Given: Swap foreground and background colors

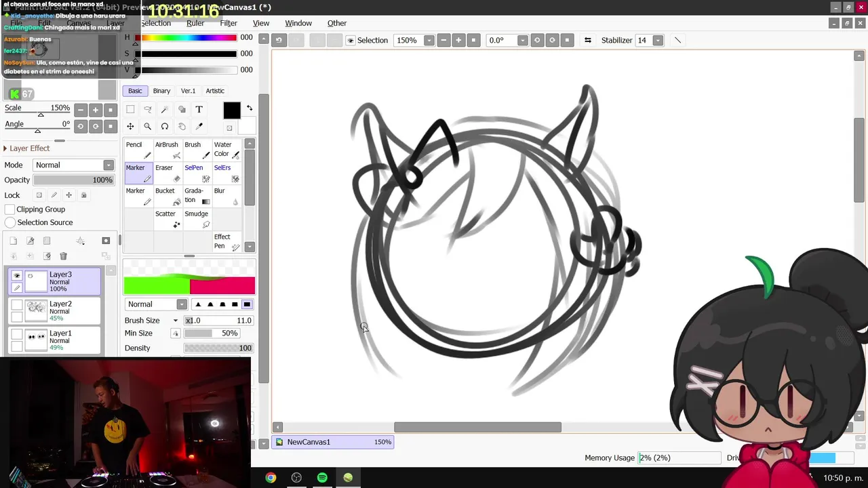Looking at the screenshot, I should pyautogui.click(x=250, y=108).
